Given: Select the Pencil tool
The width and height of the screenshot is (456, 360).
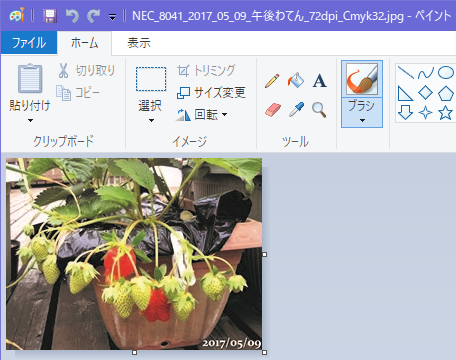Looking at the screenshot, I should (x=272, y=80).
